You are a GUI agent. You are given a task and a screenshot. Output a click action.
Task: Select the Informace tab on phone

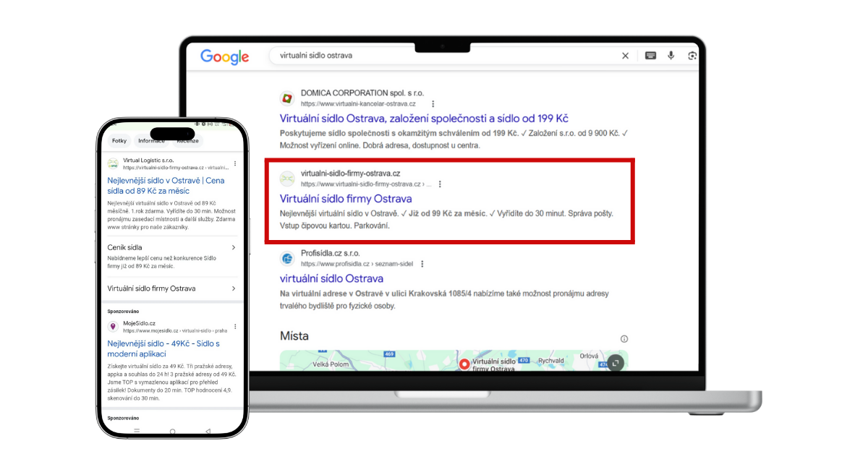[x=151, y=141]
